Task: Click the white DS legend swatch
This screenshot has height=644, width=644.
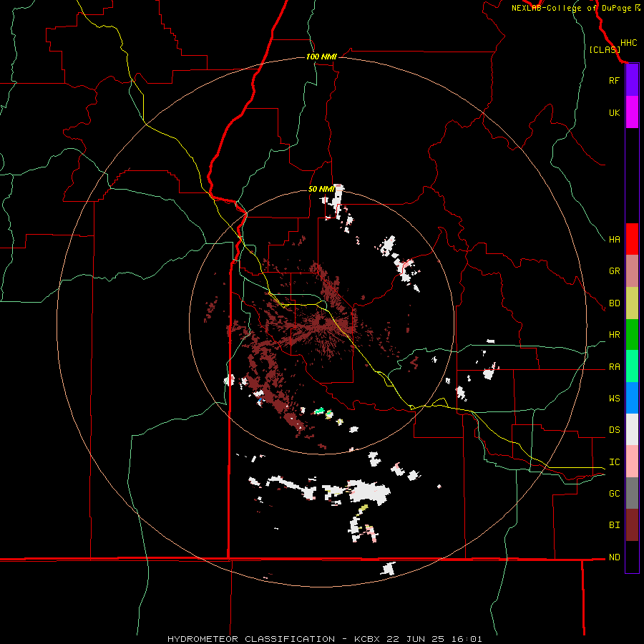Action: (x=632, y=429)
